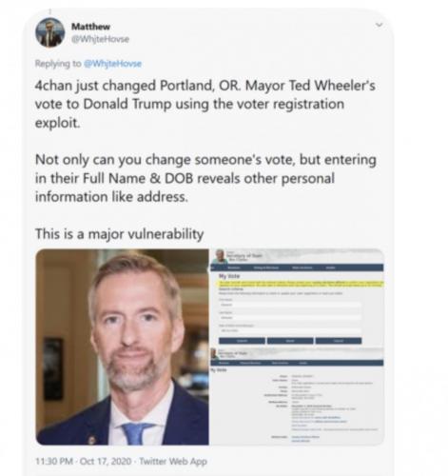
Task: Select the Last Name field in screenshot
Action: pyautogui.click(x=290, y=317)
